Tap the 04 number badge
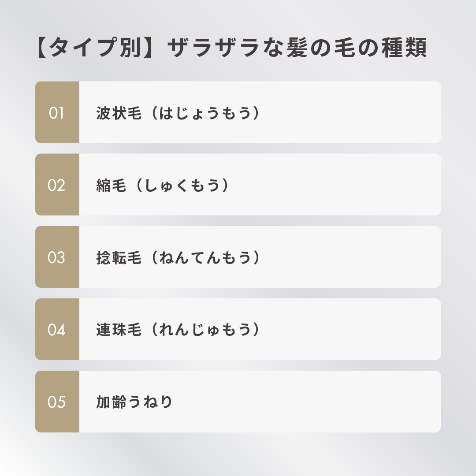 tap(57, 329)
